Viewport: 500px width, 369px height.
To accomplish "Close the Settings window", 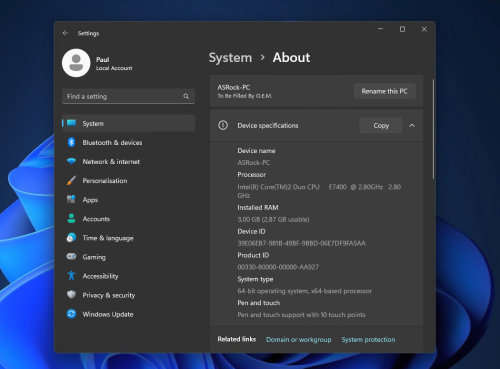I will (x=424, y=29).
